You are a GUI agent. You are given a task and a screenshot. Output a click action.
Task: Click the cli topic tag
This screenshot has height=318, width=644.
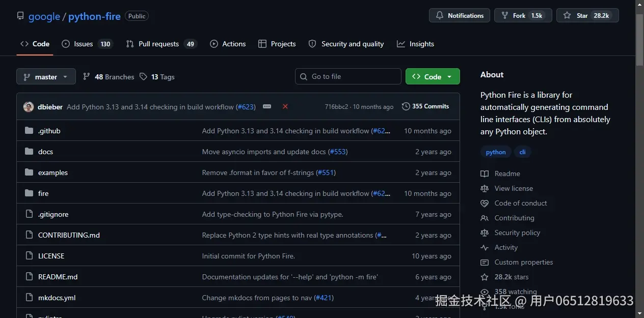click(x=522, y=152)
